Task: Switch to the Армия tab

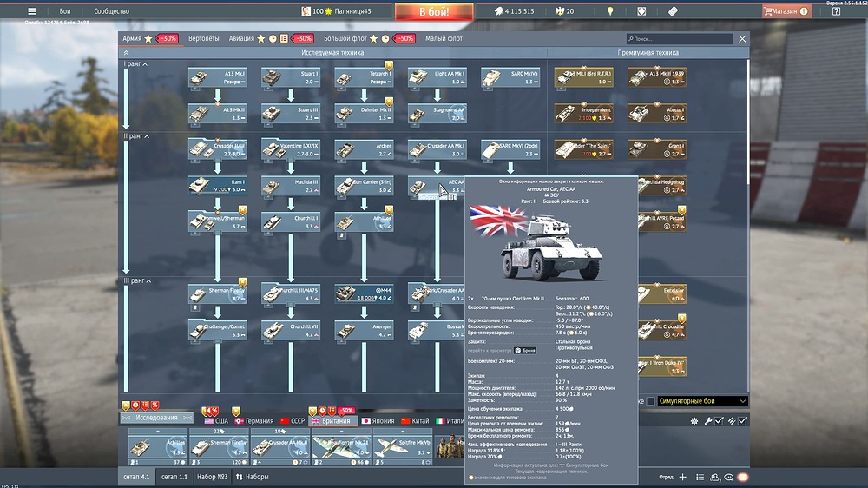Action: (132, 38)
